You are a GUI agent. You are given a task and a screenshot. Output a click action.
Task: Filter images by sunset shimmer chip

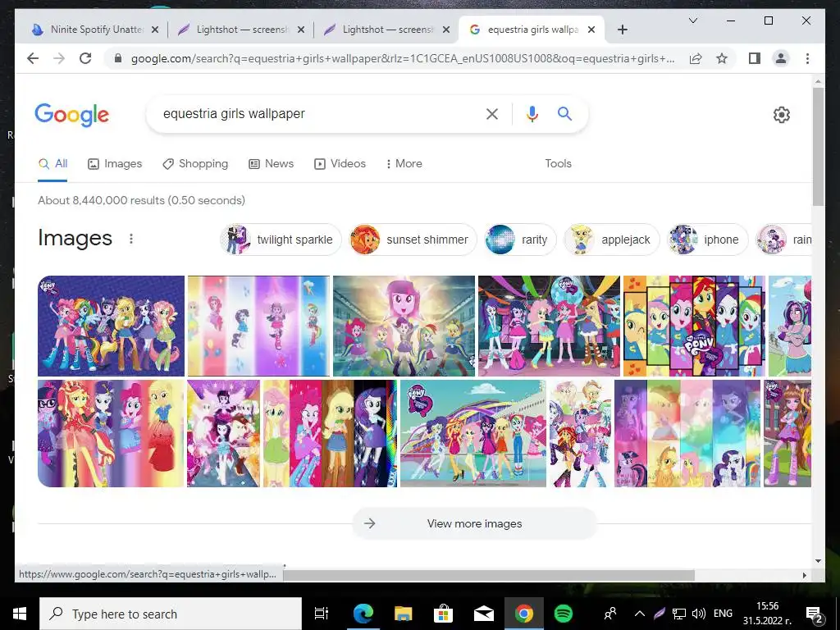pyautogui.click(x=413, y=240)
